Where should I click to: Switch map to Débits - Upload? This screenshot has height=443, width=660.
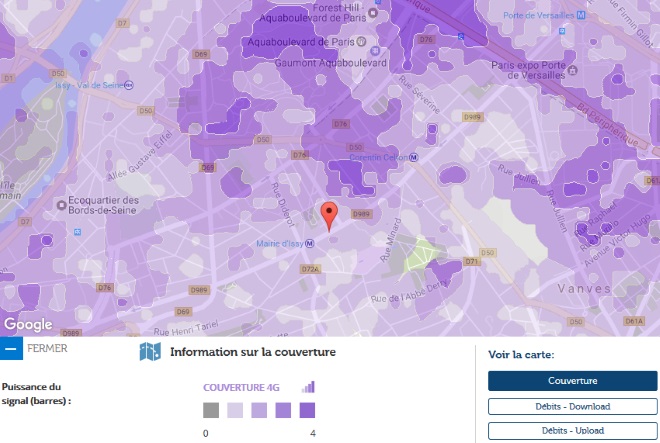click(x=572, y=431)
